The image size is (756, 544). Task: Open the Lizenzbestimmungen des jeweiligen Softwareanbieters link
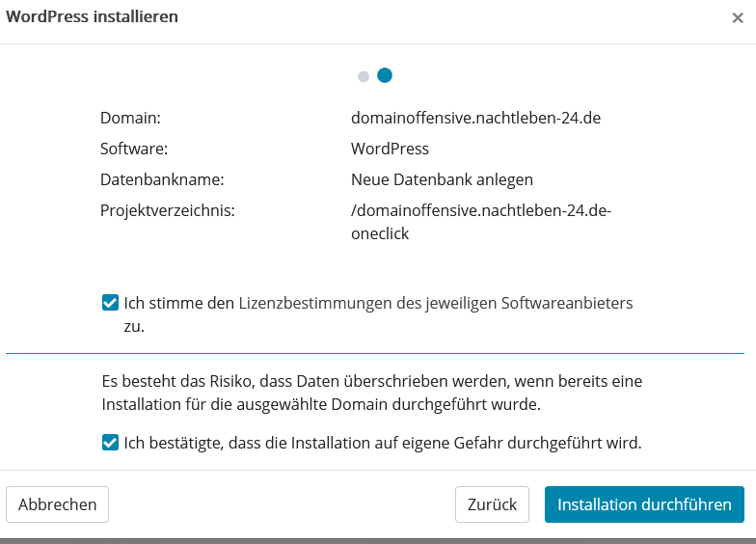(436, 303)
